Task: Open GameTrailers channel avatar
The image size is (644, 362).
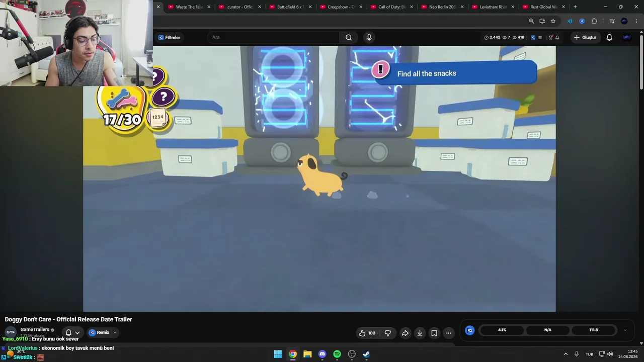Action: click(10, 332)
